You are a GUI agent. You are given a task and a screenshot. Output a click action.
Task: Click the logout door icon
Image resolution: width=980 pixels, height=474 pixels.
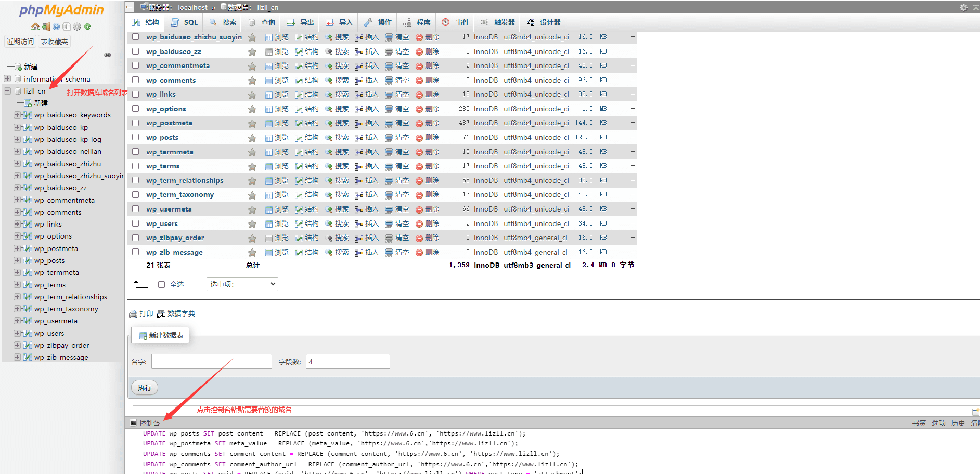(x=46, y=27)
